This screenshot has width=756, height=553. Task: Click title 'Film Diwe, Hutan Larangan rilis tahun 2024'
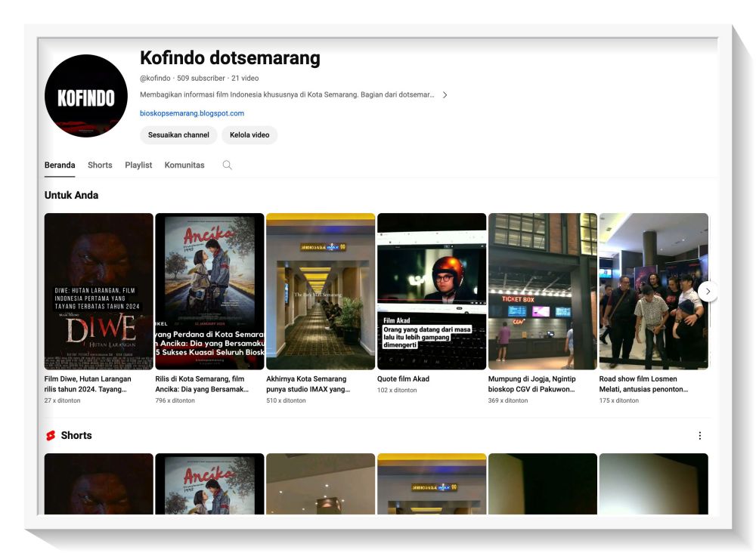[x=88, y=384]
